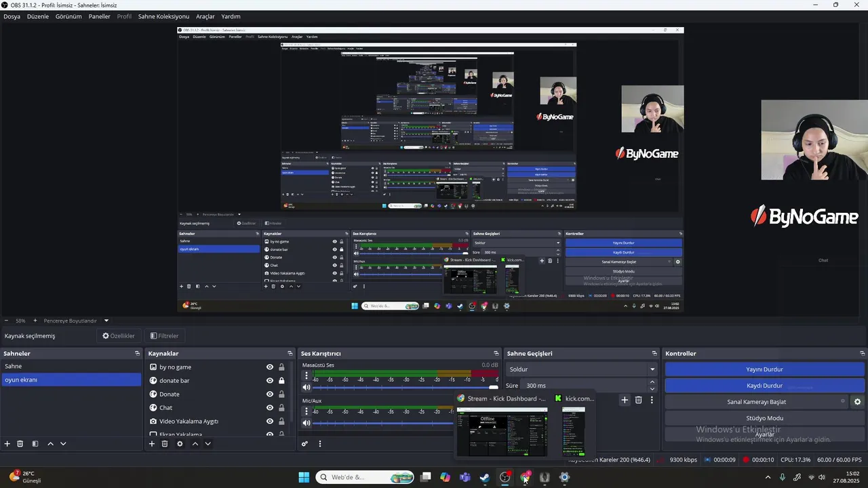Open preview scaling dropdown arrow
The width and height of the screenshot is (868, 488).
[x=106, y=321]
